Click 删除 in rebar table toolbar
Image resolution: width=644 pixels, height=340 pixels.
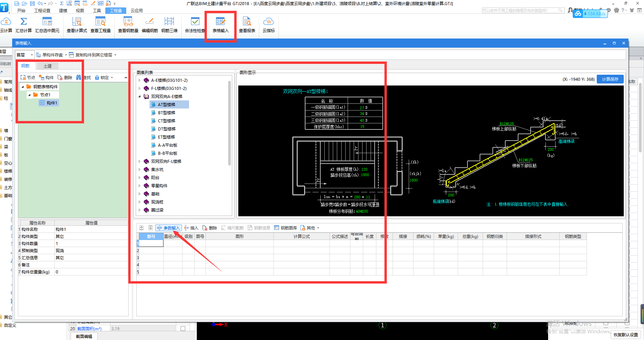210,228
